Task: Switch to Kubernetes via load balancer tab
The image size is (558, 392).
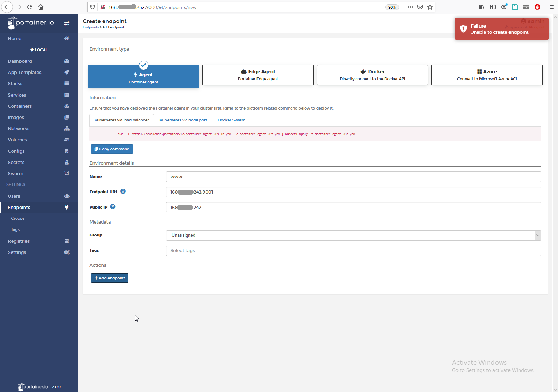Action: coord(121,120)
